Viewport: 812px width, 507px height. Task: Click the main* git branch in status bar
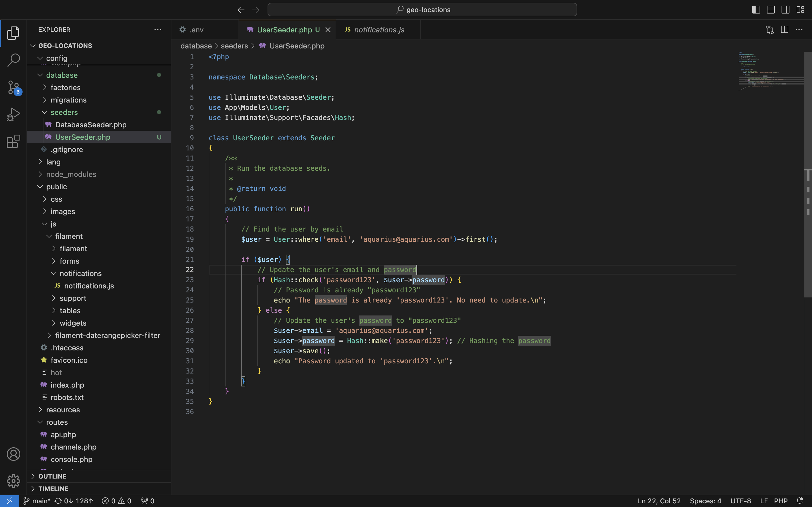pos(37,501)
